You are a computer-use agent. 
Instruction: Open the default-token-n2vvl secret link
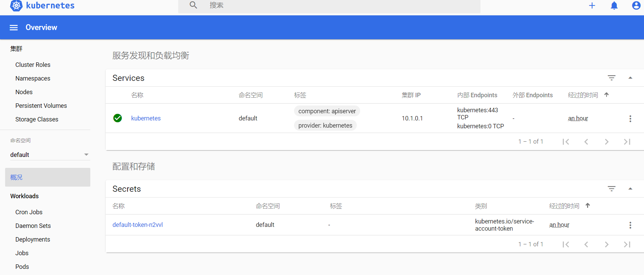click(x=138, y=225)
